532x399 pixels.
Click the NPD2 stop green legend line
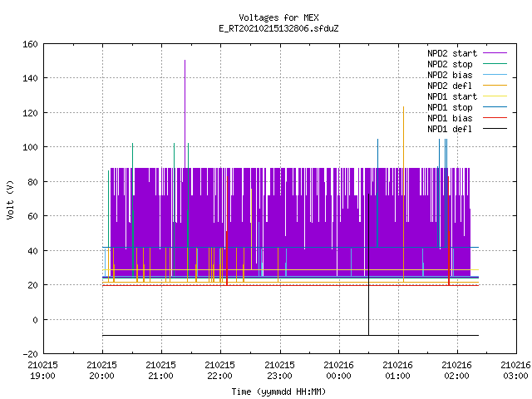point(495,64)
